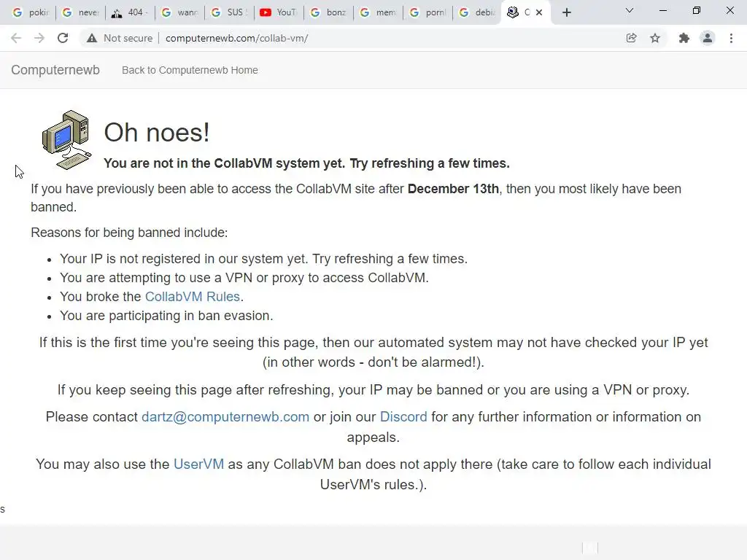
Task: Click the computer illustration image
Action: click(x=66, y=140)
